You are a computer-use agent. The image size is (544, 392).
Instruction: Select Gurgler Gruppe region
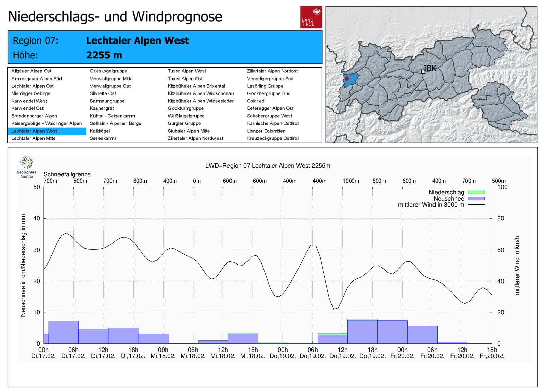pyautogui.click(x=184, y=123)
